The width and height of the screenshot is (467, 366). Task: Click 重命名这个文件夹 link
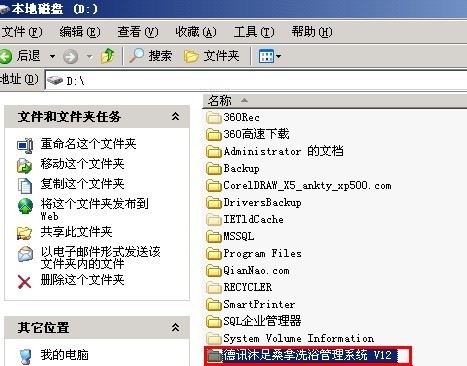click(x=88, y=144)
